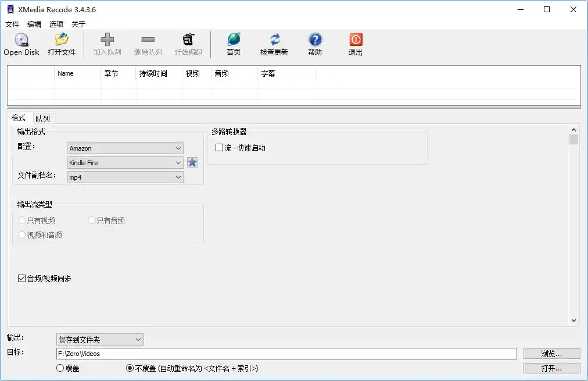The width and height of the screenshot is (588, 381).
Task: Open the 文件 menu
Action: (x=12, y=24)
